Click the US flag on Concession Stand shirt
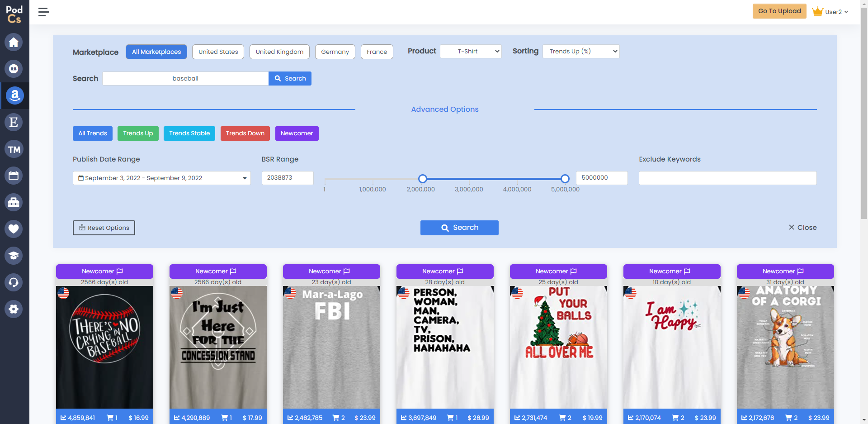 (x=177, y=293)
